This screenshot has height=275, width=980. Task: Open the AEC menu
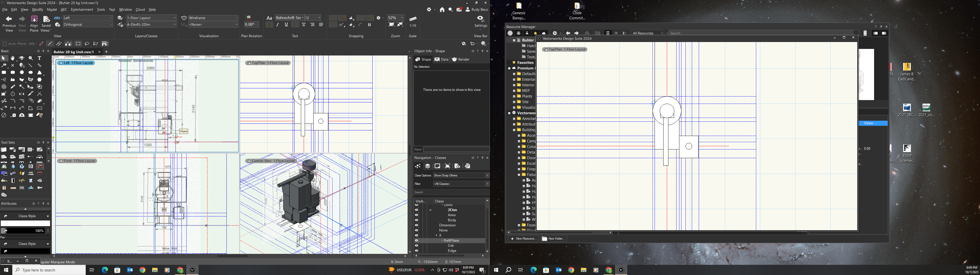(64, 9)
